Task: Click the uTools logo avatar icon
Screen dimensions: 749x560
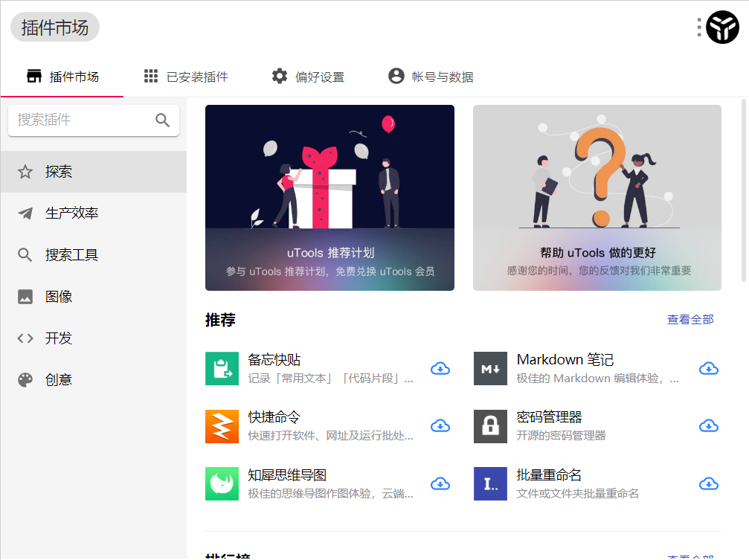Action: tap(721, 28)
